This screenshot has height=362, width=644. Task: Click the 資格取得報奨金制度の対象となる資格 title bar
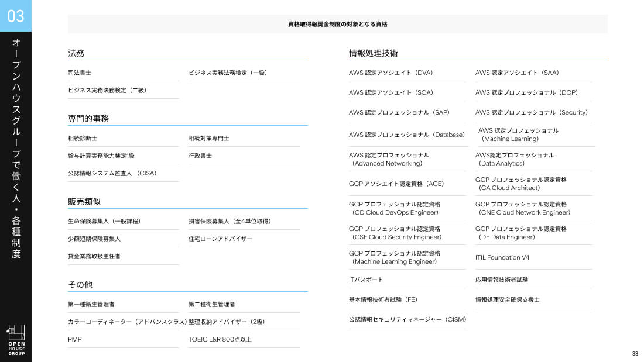338,24
